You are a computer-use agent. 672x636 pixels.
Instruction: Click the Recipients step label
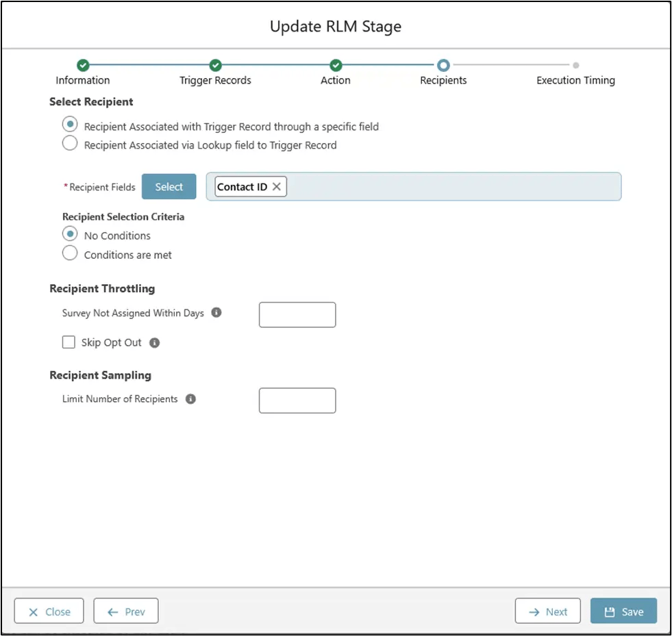click(x=443, y=81)
